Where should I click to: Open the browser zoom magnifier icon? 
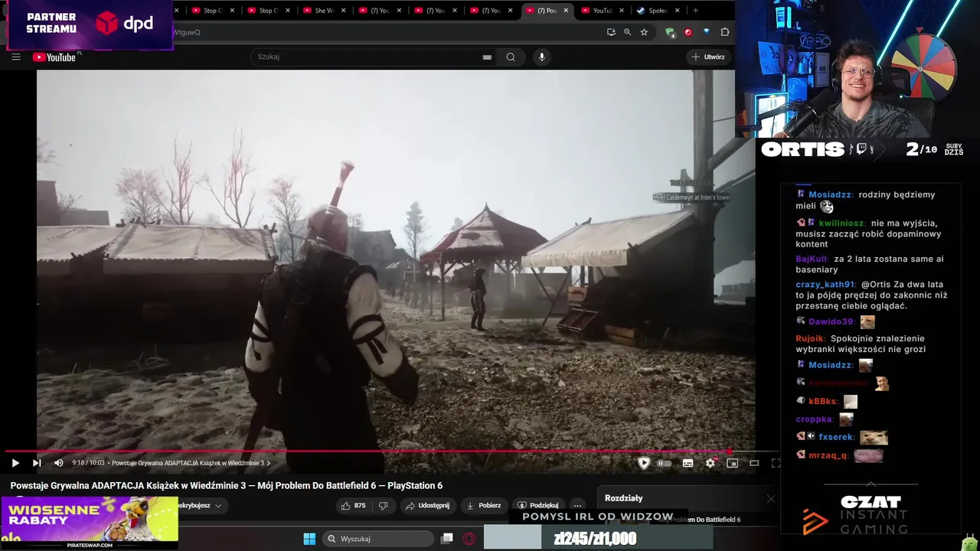[627, 32]
